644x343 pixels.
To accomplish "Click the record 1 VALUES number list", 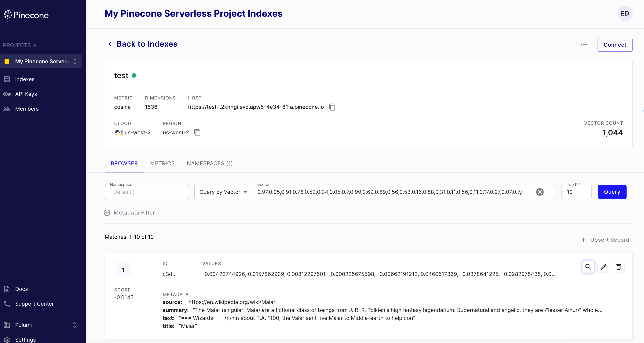I will pyautogui.click(x=379, y=274).
